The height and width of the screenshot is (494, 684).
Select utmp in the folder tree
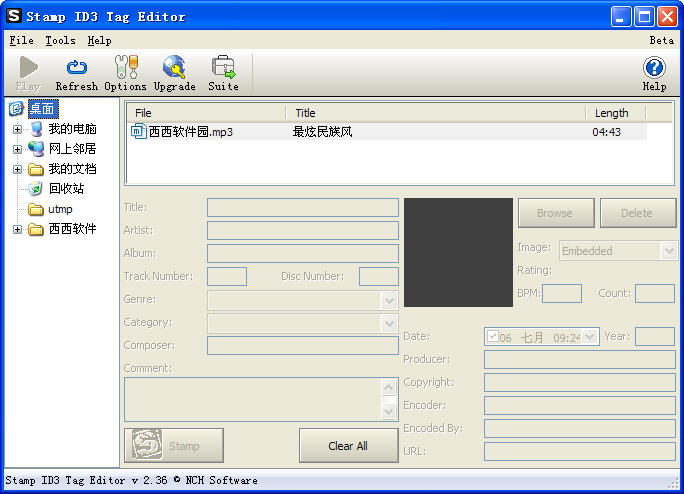[60, 209]
